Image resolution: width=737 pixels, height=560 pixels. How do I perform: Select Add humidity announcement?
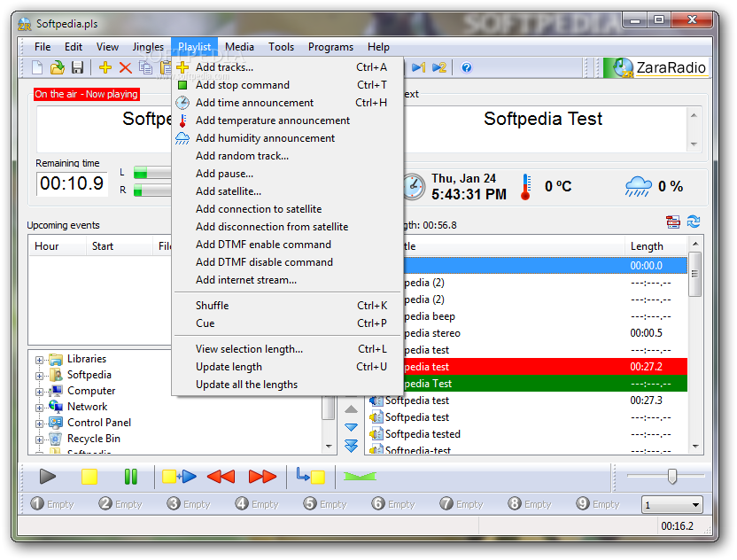288,138
